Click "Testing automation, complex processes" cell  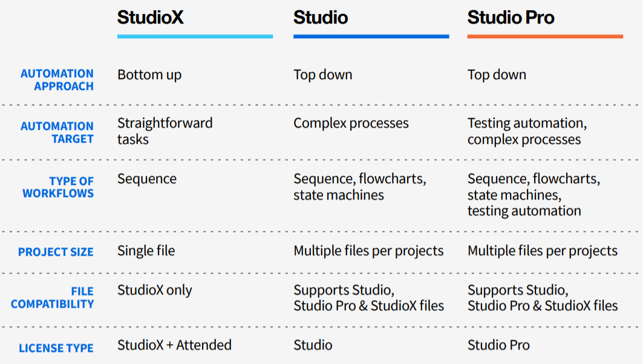click(x=526, y=131)
